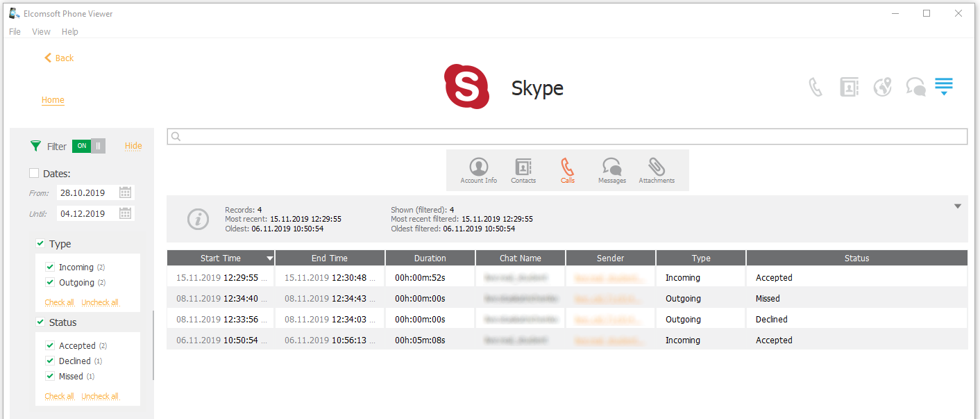This screenshot has width=980, height=419.
Task: Open the blue more-apps dropdown menu
Action: coord(943,87)
